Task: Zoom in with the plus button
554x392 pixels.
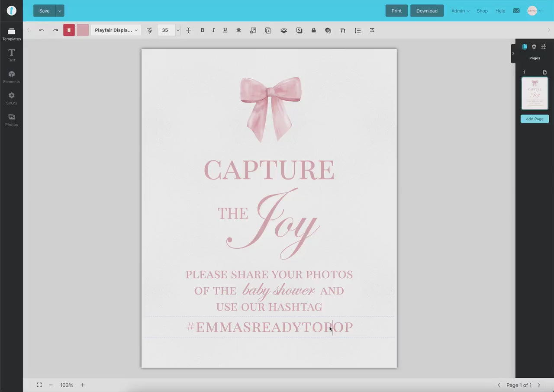Action: [83, 385]
